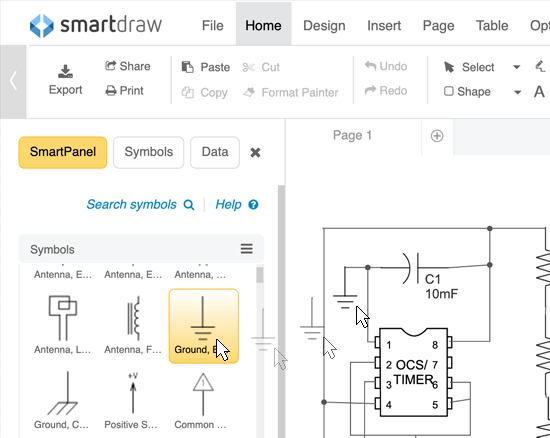This screenshot has width=550, height=438.
Task: Open the File menu
Action: 213,26
